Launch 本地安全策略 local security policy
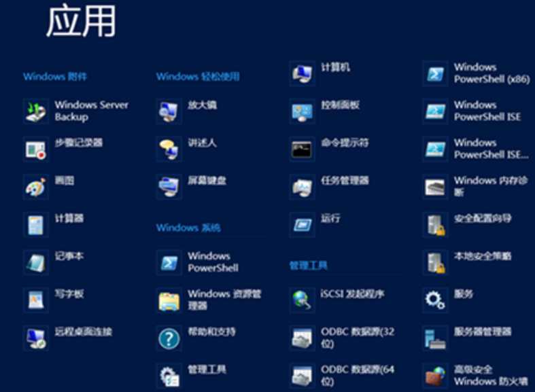The width and height of the screenshot is (535, 392). coord(468,262)
